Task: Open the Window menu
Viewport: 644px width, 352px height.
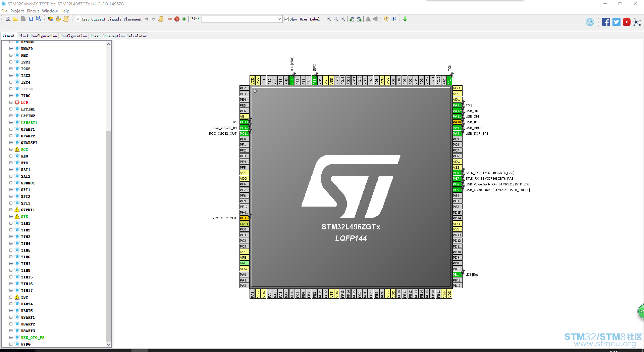Action: click(x=50, y=11)
